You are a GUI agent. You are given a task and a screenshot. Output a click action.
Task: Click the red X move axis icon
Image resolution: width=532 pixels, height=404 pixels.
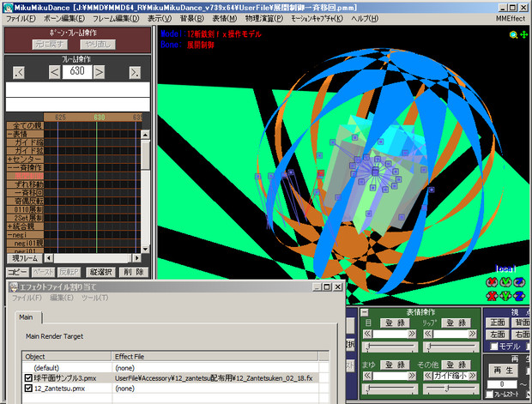click(492, 296)
